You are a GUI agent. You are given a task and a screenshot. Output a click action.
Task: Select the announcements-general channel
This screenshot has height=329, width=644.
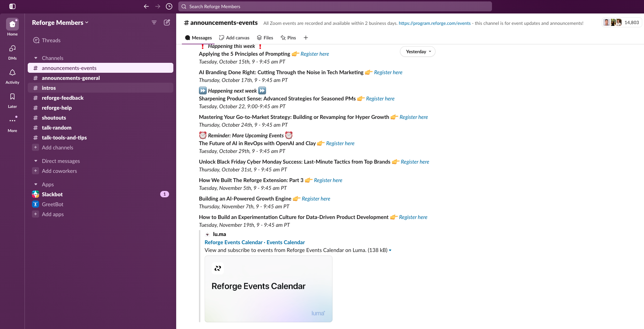(x=71, y=78)
